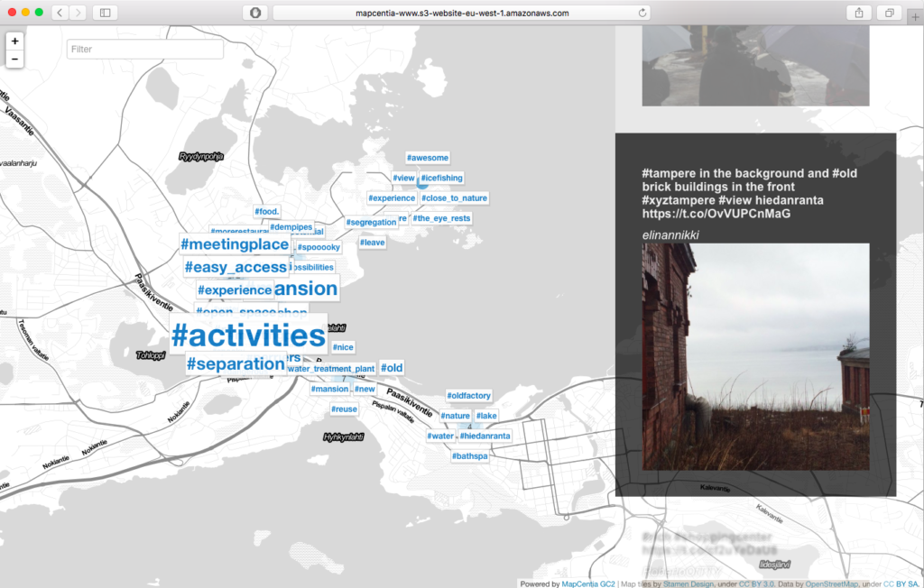Screen dimensions: 924x588
Task: Click the #new hashtag label
Action: [x=365, y=389]
